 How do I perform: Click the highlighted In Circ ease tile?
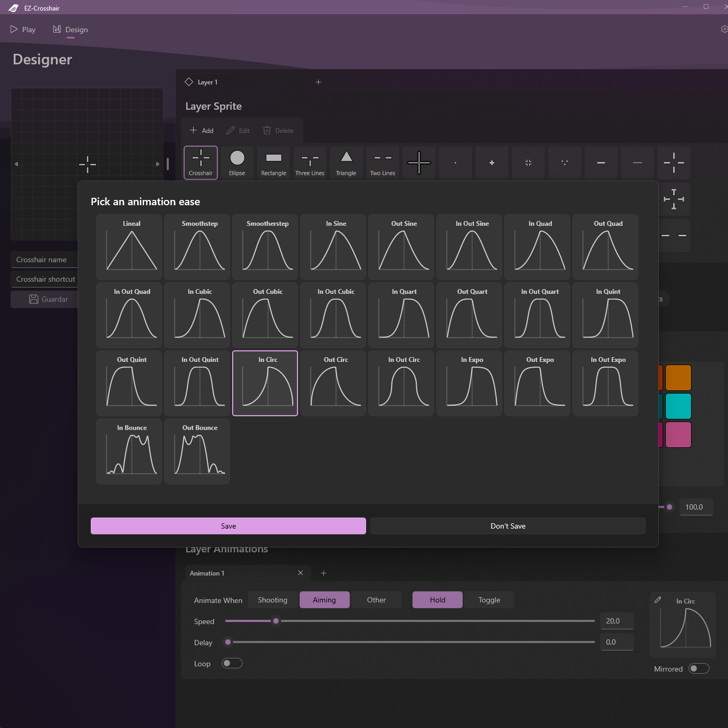click(x=265, y=383)
